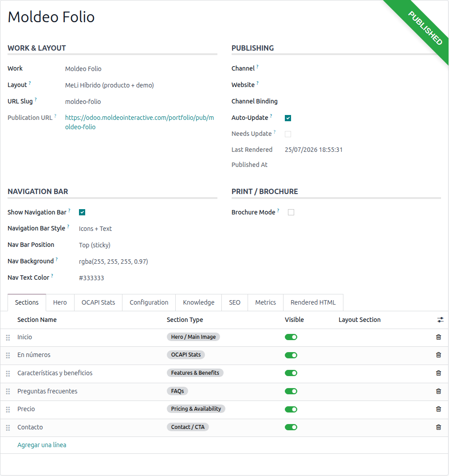Sort by Visible column header
The width and height of the screenshot is (449, 476).
coord(294,320)
